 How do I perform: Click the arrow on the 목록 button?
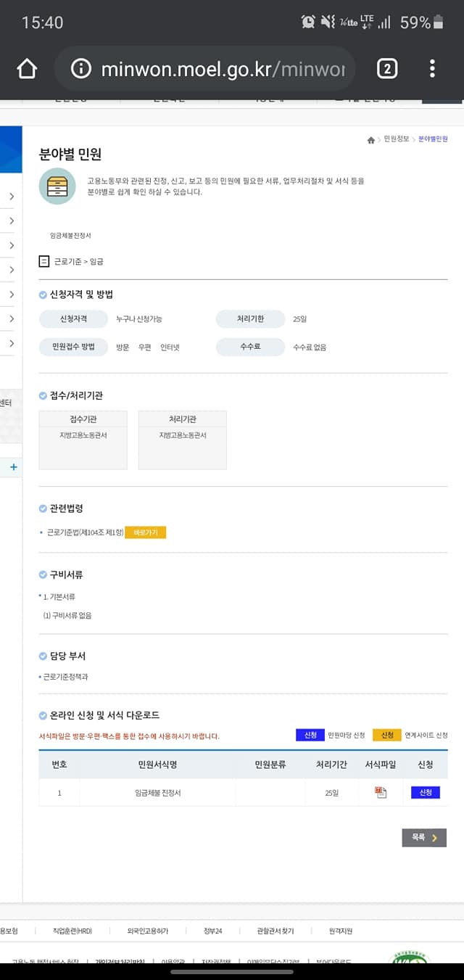[x=435, y=838]
